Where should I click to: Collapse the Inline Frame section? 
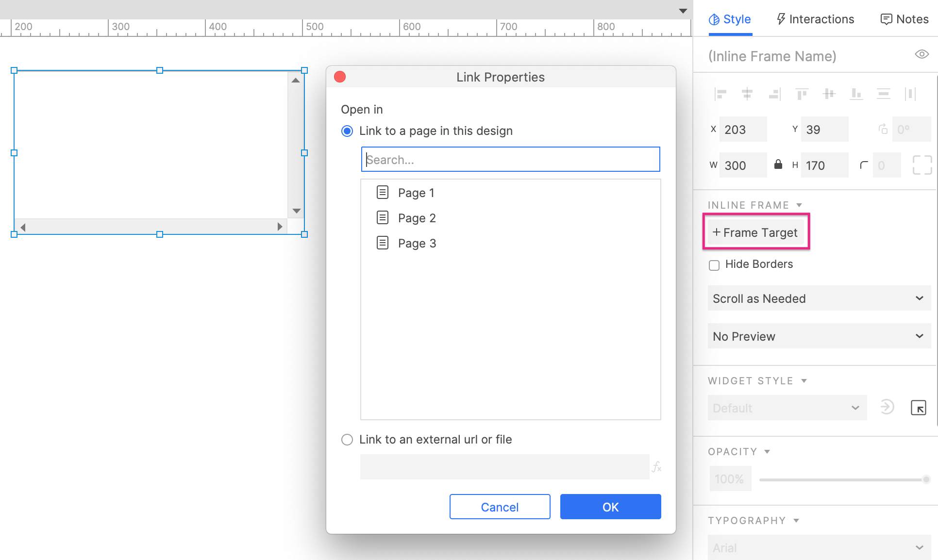point(800,205)
